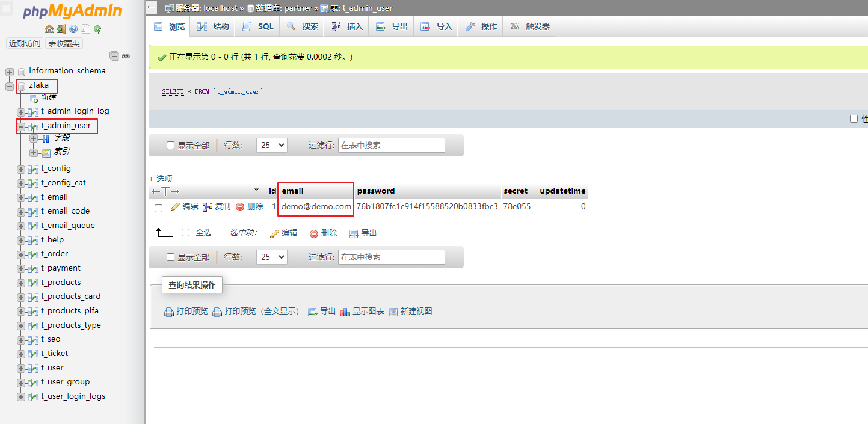868x424 pixels.
Task: Expand the t_config table node
Action: (21, 170)
